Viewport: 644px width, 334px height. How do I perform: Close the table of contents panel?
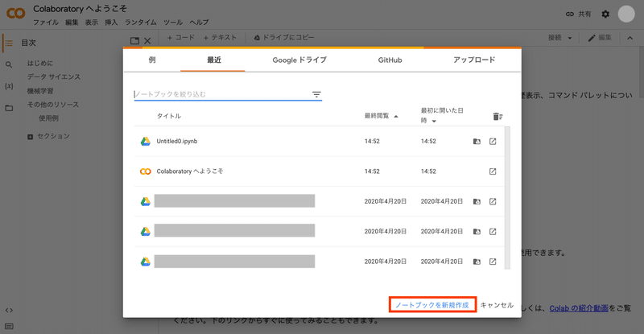point(147,41)
